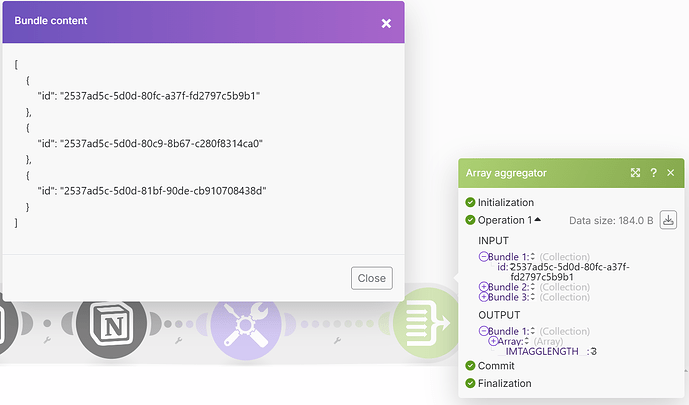Click wrench icon left of Notion module
Image resolution: width=689 pixels, height=405 pixels.
click(x=47, y=340)
